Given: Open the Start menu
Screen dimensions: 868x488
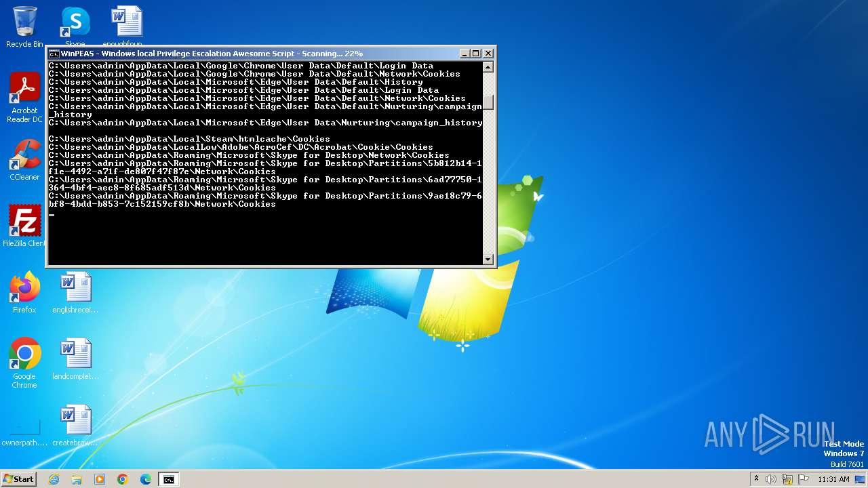Looking at the screenshot, I should point(18,479).
